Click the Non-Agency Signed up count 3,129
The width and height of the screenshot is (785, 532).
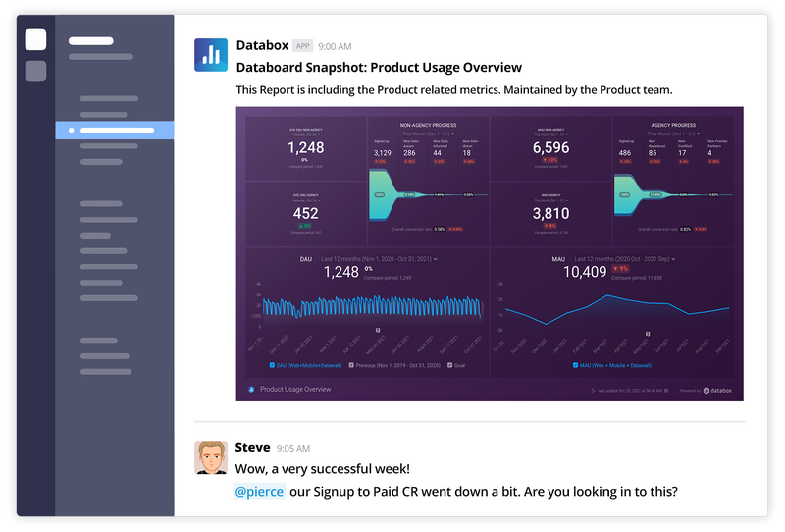[x=383, y=153]
